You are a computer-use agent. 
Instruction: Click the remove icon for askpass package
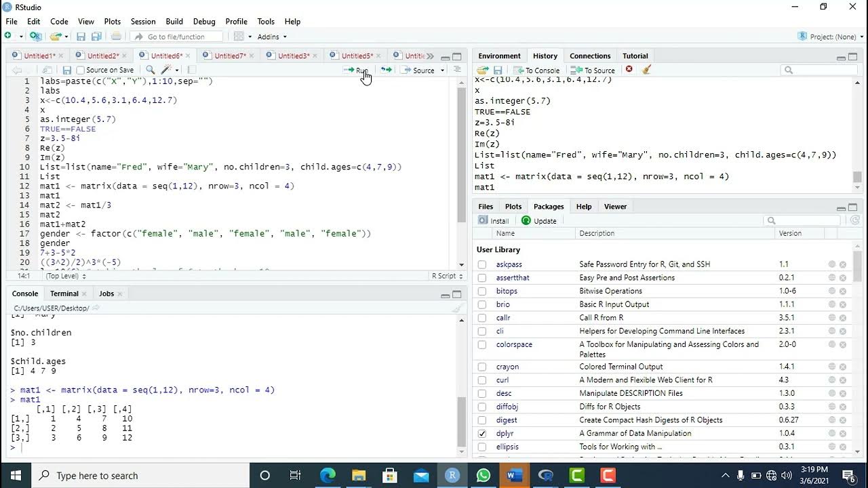coord(843,264)
